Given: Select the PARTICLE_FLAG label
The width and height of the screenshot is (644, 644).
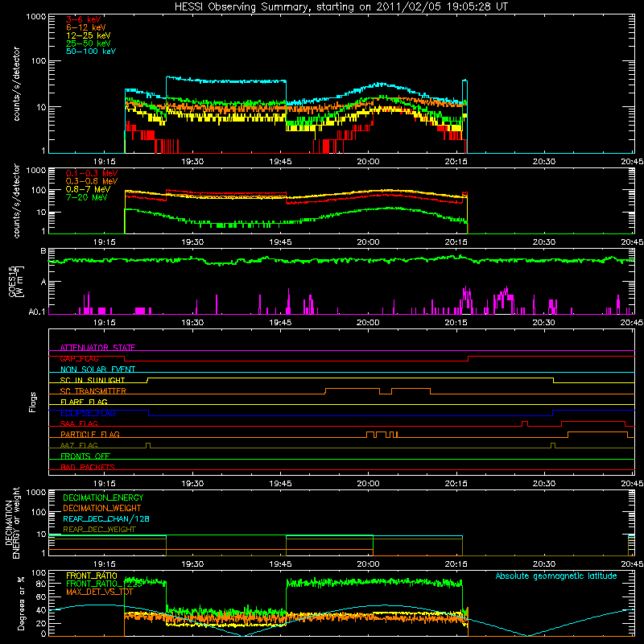Looking at the screenshot, I should (90, 435).
